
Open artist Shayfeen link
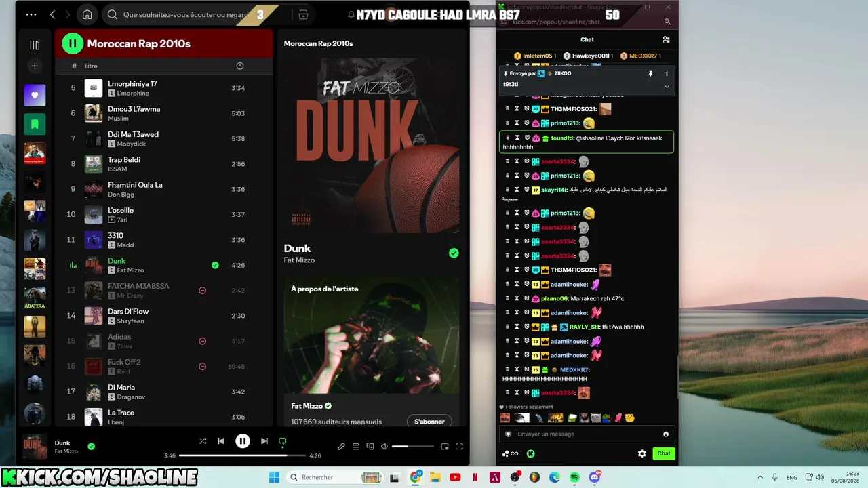pyautogui.click(x=130, y=321)
